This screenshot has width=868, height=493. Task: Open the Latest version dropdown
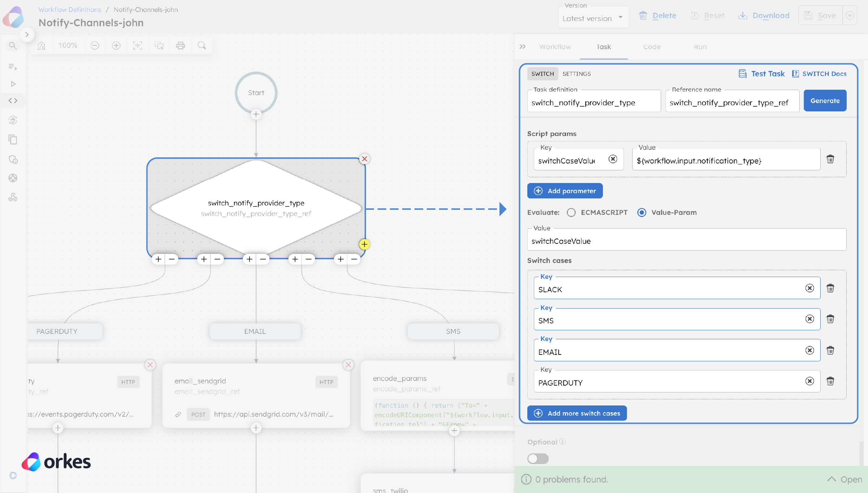click(x=593, y=18)
